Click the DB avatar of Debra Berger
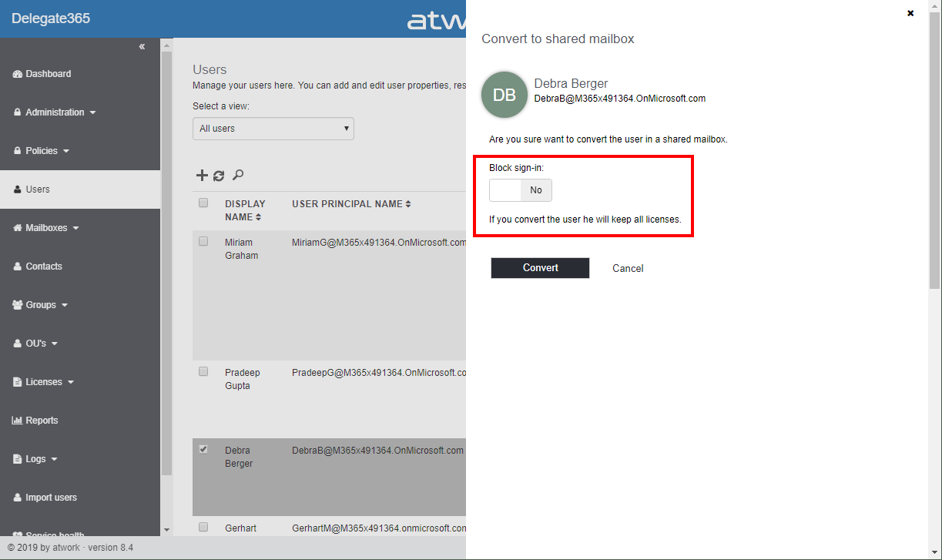 (x=505, y=95)
